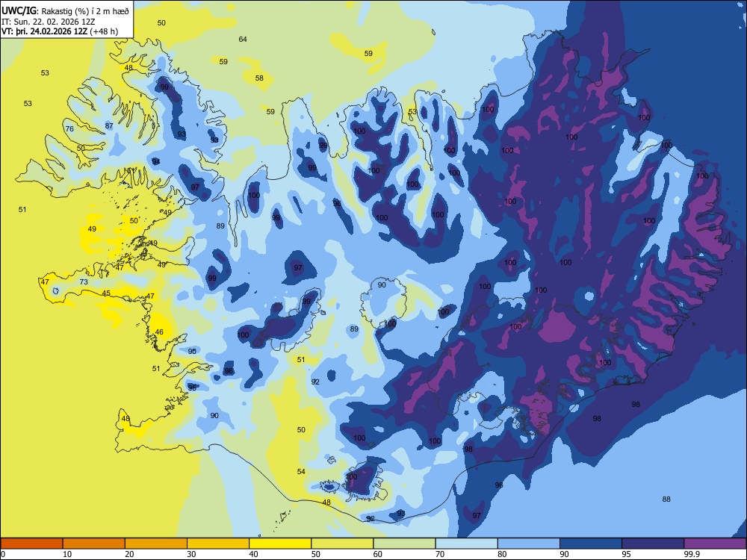
Task: Select the humidity value '58' on the map
Action: [x=259, y=78]
